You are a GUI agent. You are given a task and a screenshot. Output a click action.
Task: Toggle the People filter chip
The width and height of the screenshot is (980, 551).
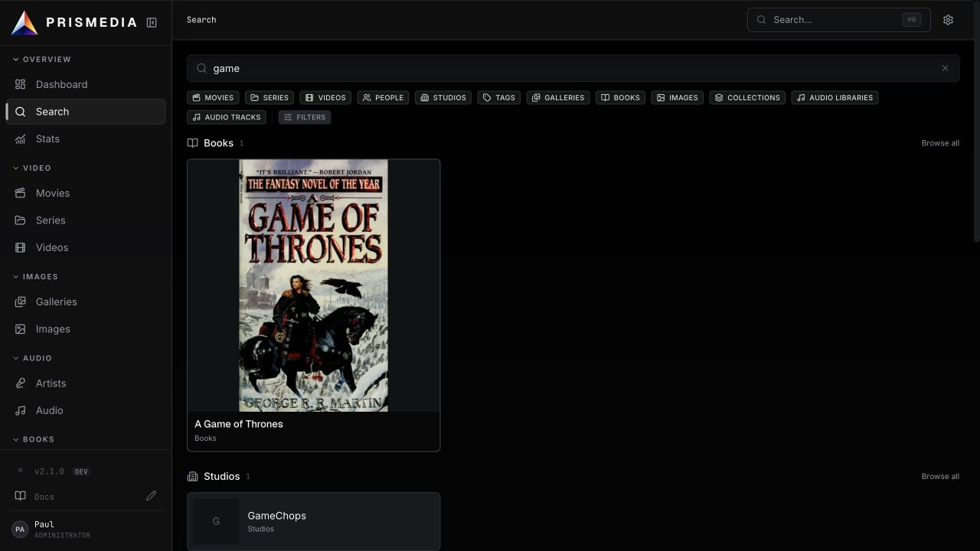pos(383,97)
